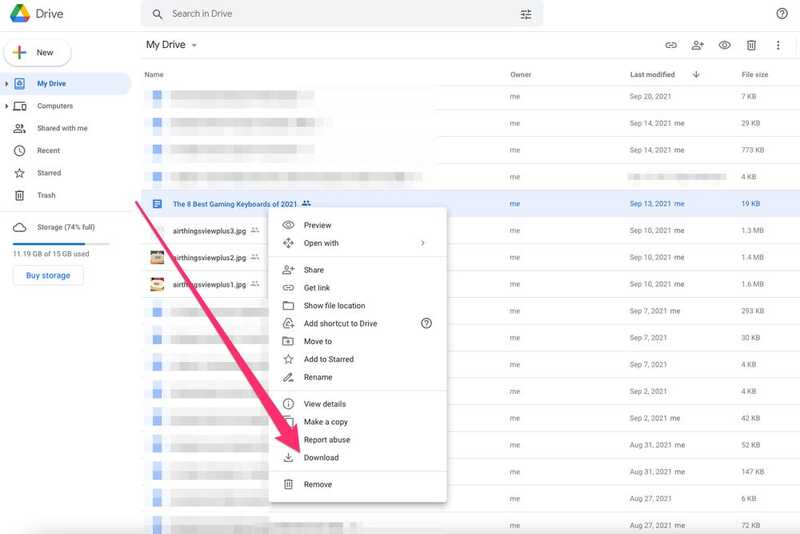Open Starred in sidebar
800x534 pixels.
(x=49, y=173)
